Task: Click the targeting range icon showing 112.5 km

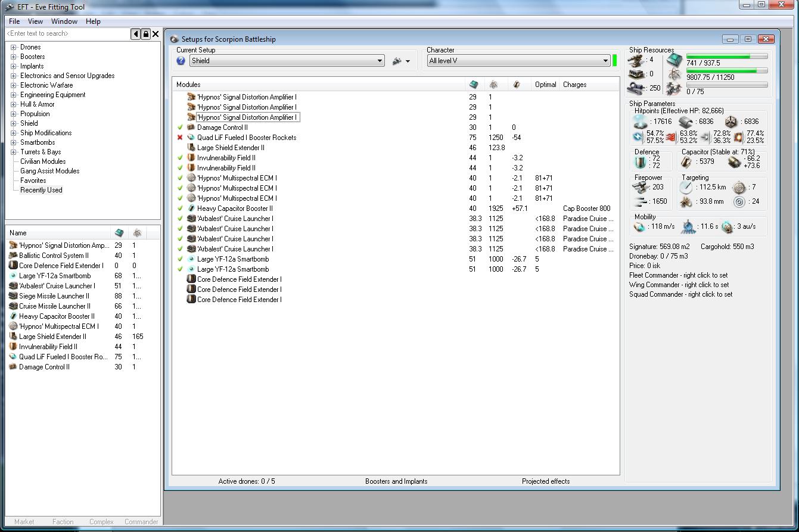Action: coord(686,188)
